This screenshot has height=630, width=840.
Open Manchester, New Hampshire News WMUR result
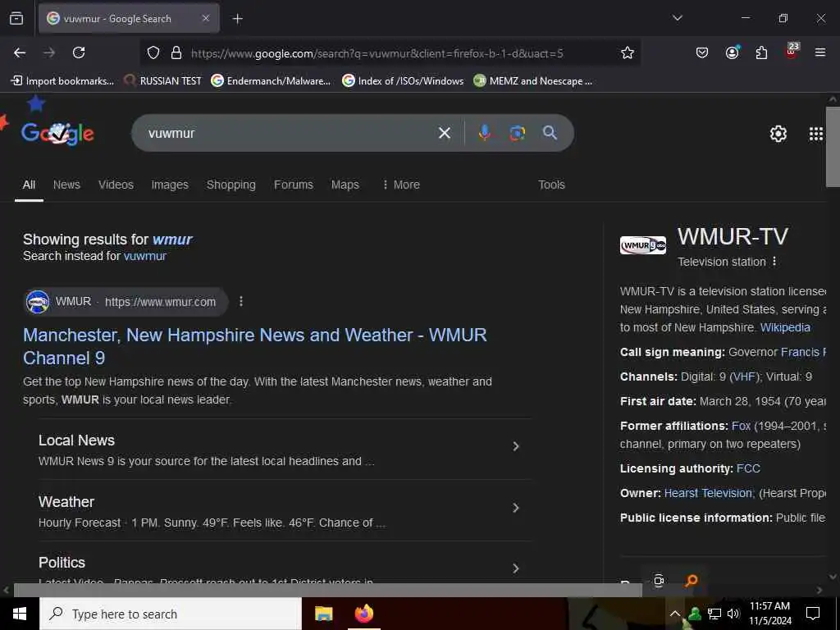[255, 346]
